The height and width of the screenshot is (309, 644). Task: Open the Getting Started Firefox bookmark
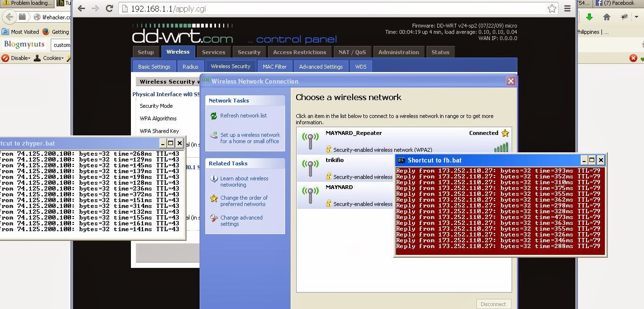click(56, 32)
